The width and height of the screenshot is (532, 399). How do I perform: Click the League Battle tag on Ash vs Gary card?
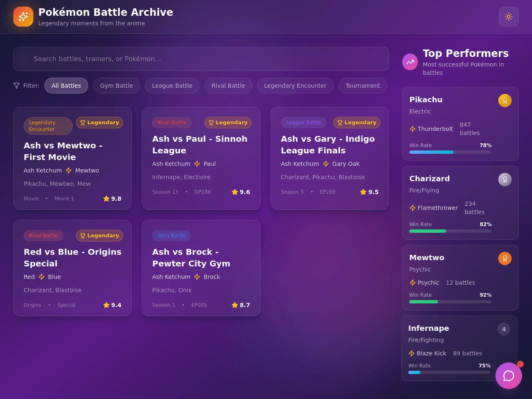(x=303, y=123)
